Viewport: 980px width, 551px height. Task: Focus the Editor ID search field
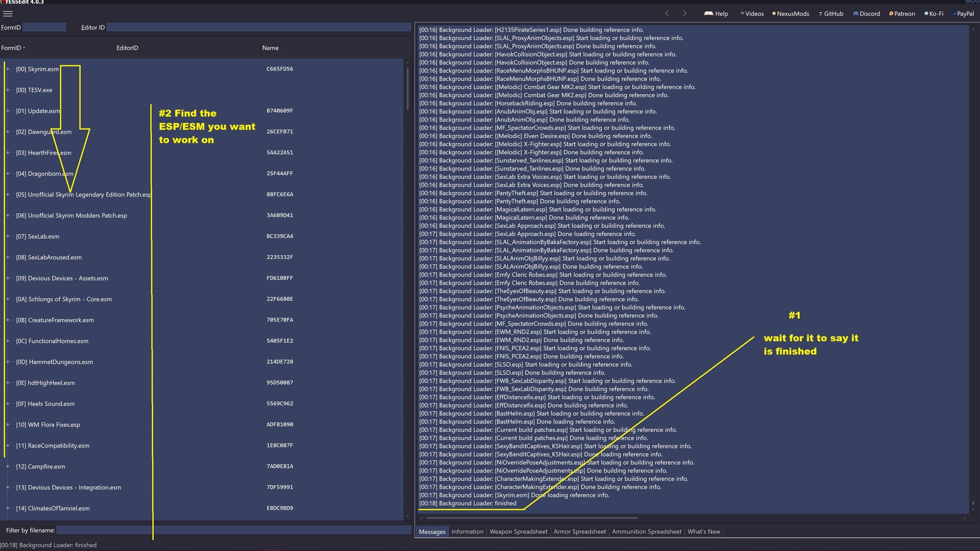(x=259, y=28)
